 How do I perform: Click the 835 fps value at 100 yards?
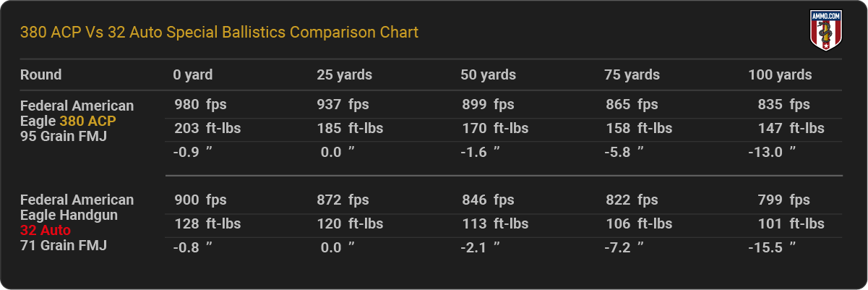click(x=784, y=105)
